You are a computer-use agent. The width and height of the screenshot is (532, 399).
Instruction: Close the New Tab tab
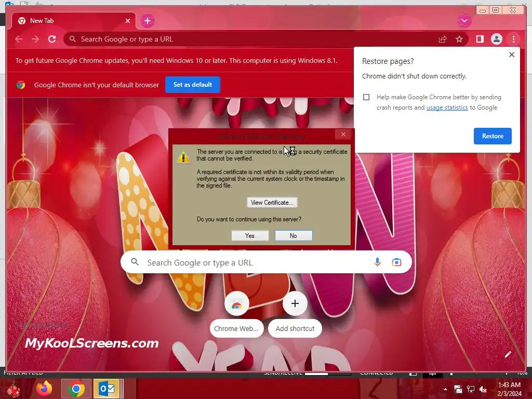pos(128,21)
